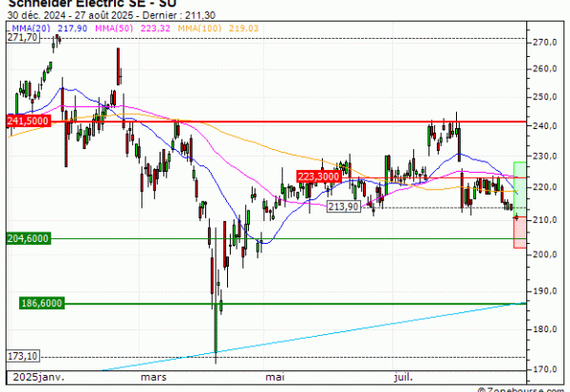Click the red 241,5000 resistance label
This screenshot has height=392, width=570.
coord(28,121)
